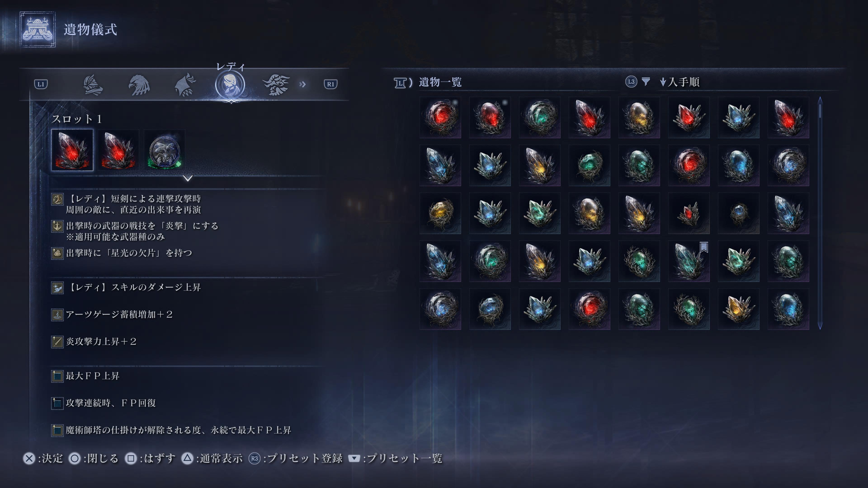Click プリセット登録 preset register button
Screen dimensions: 868x488
(x=295, y=458)
